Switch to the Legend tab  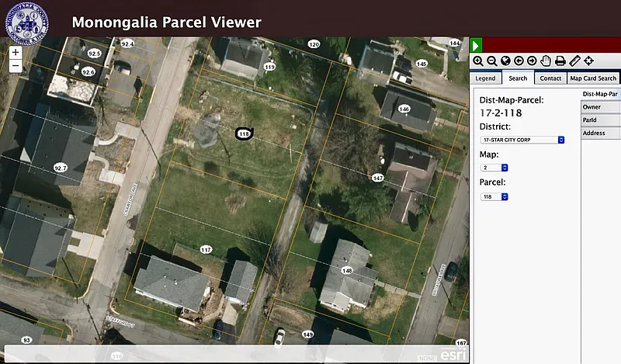(x=485, y=78)
